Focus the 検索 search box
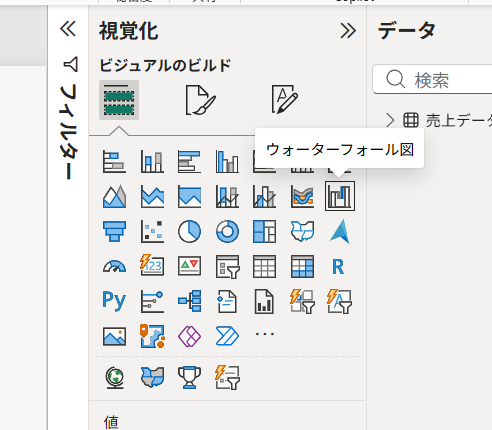 (433, 79)
